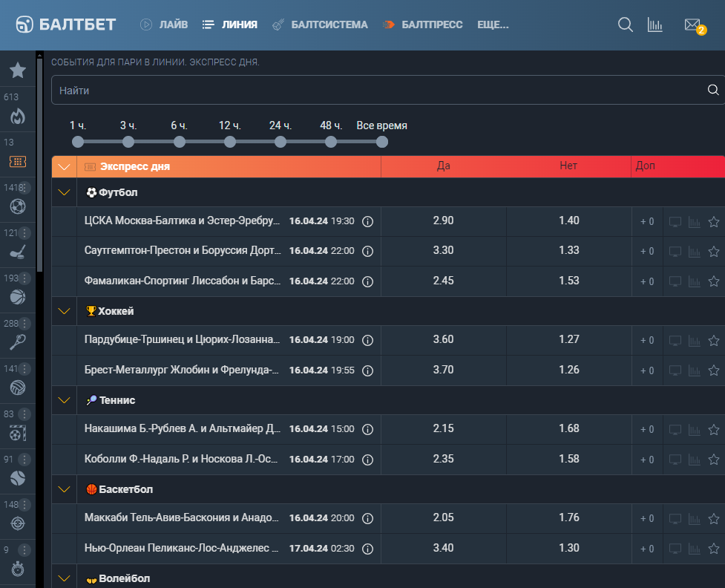Select the 1.58 Нет odds for Коболли Ф.-Надаль
Screen dimensions: 725x588
pyautogui.click(x=568, y=460)
